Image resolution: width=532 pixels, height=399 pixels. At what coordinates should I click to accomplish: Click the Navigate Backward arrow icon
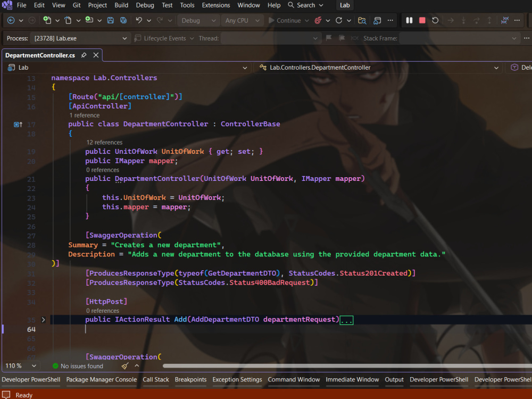pyautogui.click(x=11, y=20)
